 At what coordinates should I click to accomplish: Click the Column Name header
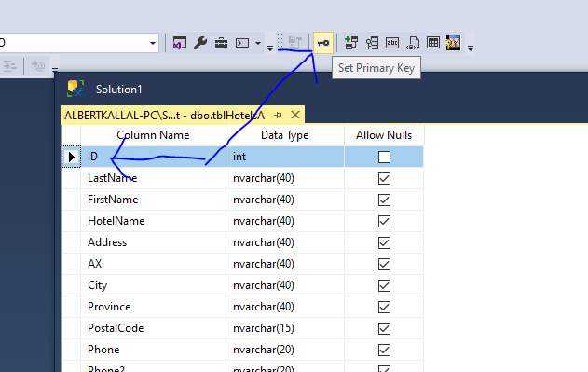click(153, 135)
